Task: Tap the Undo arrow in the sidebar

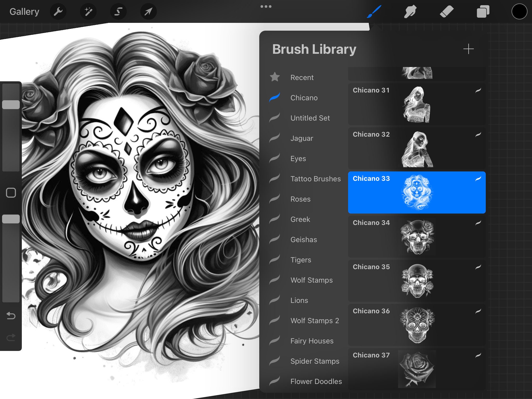Action: pyautogui.click(x=11, y=316)
